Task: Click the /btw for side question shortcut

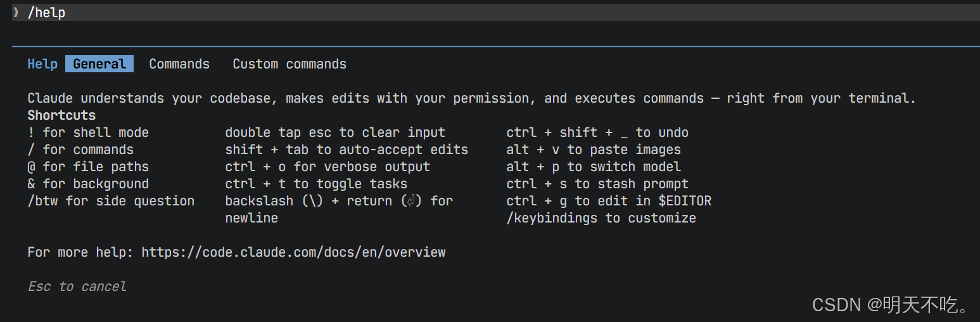Action: pos(111,201)
